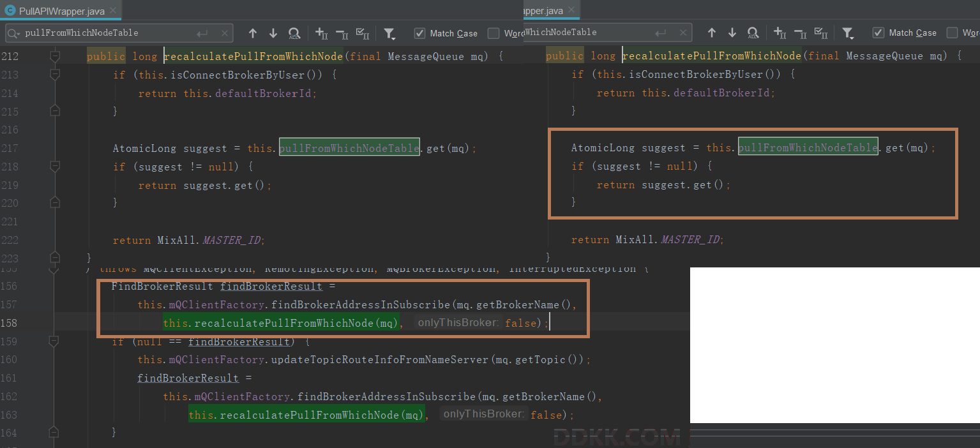Screen dimensions: 980x448
Task: Collapse the if block at line 213
Action: point(55,75)
